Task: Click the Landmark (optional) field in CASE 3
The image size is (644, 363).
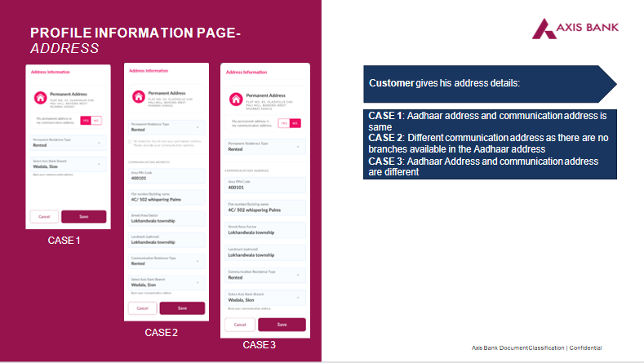Action: (x=265, y=253)
